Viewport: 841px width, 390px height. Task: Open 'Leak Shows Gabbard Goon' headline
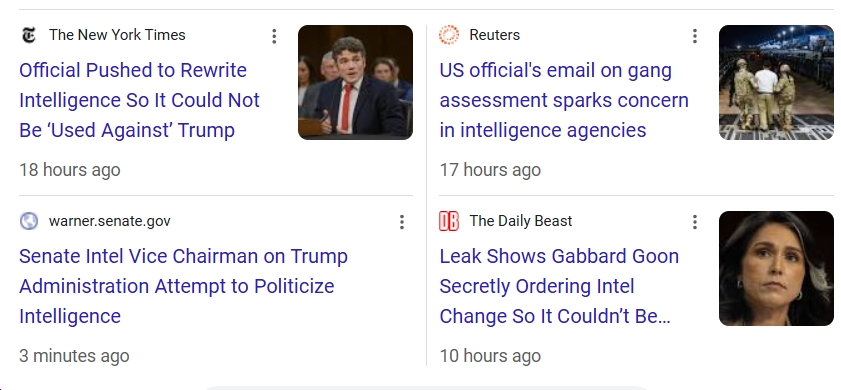point(559,286)
